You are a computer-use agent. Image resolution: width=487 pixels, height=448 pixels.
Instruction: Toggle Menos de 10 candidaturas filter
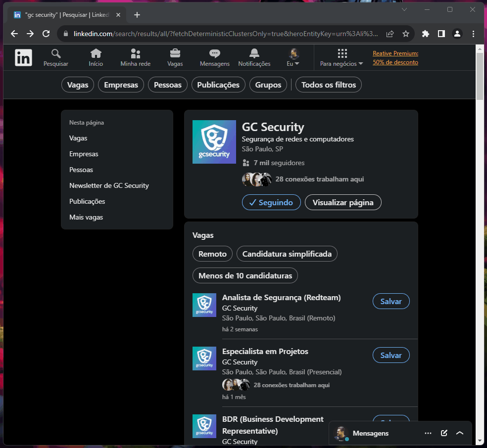(245, 275)
